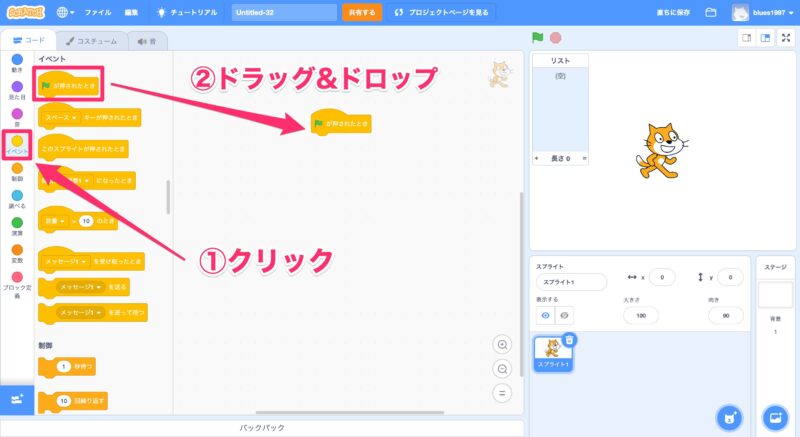Enter fullscreen stage mode

point(785,38)
